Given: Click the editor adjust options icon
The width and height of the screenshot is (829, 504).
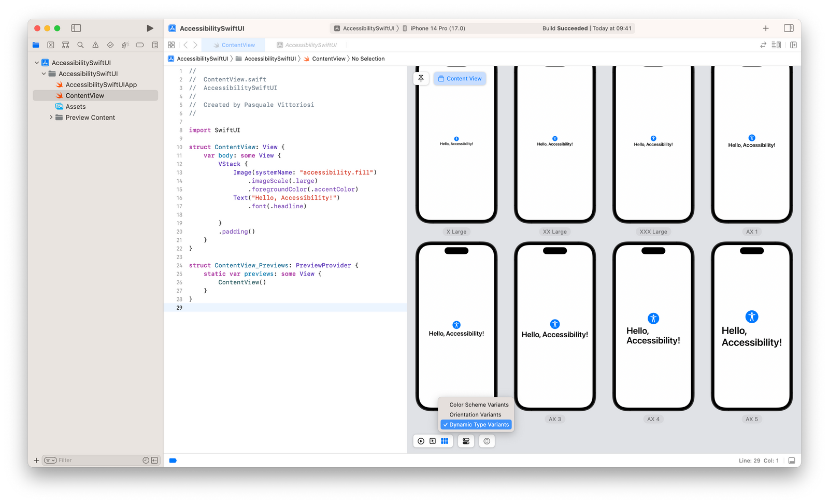Looking at the screenshot, I should [x=776, y=45].
